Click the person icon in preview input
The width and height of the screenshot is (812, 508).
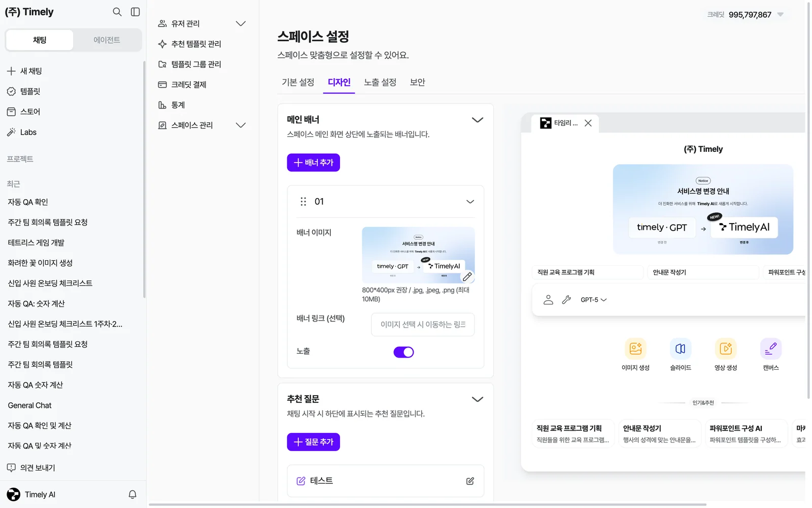548,300
